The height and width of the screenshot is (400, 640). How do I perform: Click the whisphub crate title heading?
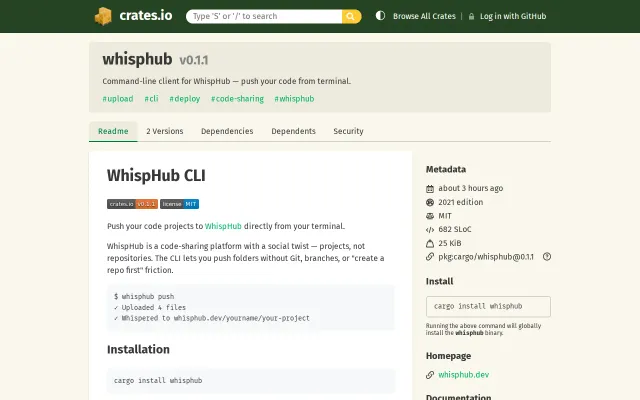137,59
